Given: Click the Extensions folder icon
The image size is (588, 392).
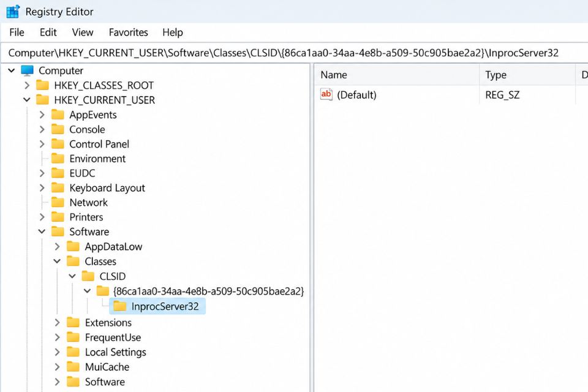Looking at the screenshot, I should (x=73, y=323).
